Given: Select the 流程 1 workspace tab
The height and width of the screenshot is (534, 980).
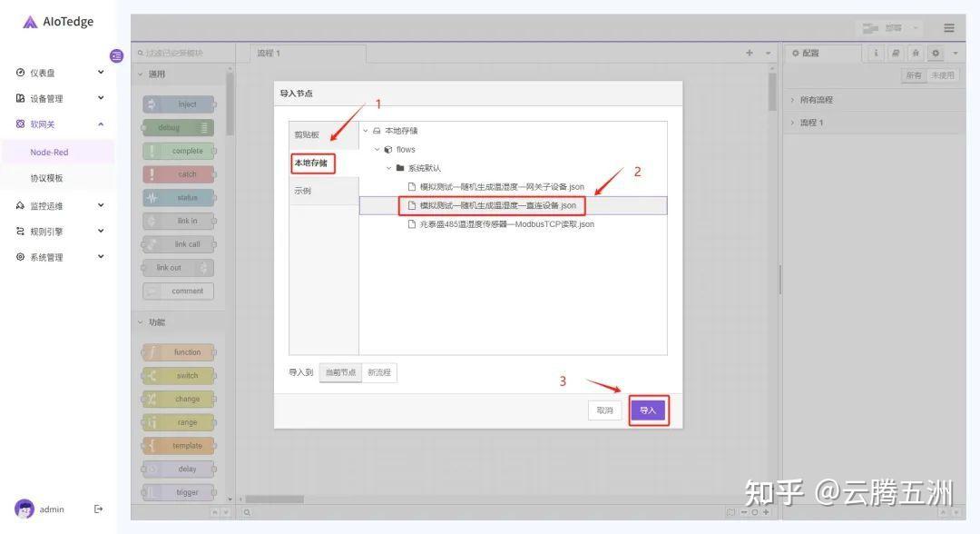Looking at the screenshot, I should pos(269,53).
